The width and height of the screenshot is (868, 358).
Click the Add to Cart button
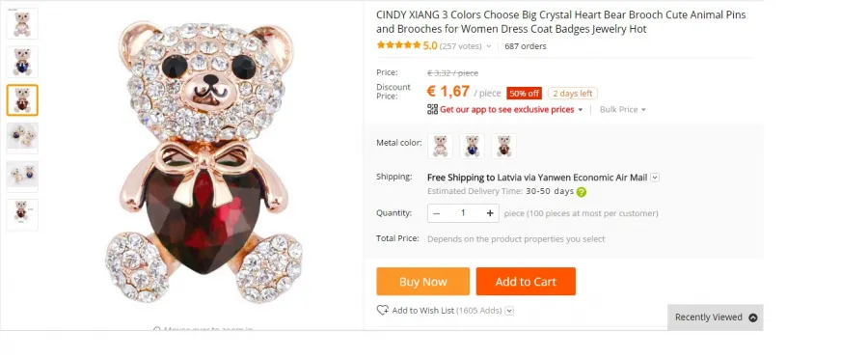pos(526,282)
